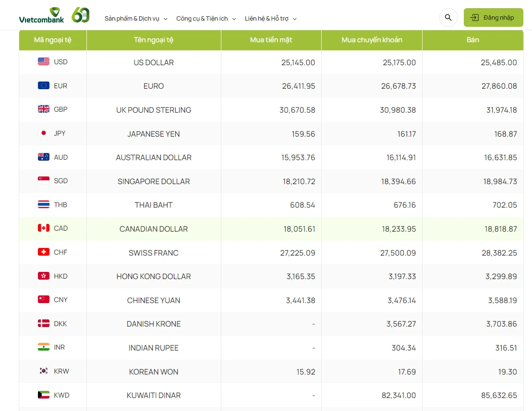Screen dimensions: 532x411
Task: Open the Sản phẩm & Dịch vụ menu
Action: (x=132, y=19)
